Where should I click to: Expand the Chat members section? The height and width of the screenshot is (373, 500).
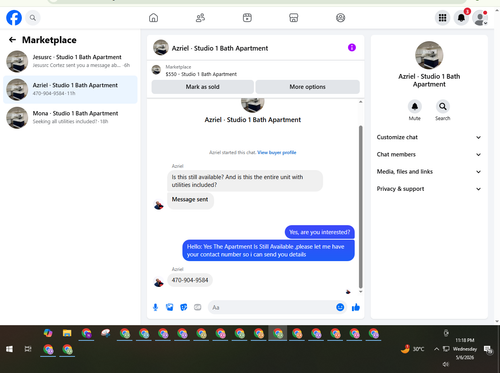(x=429, y=155)
